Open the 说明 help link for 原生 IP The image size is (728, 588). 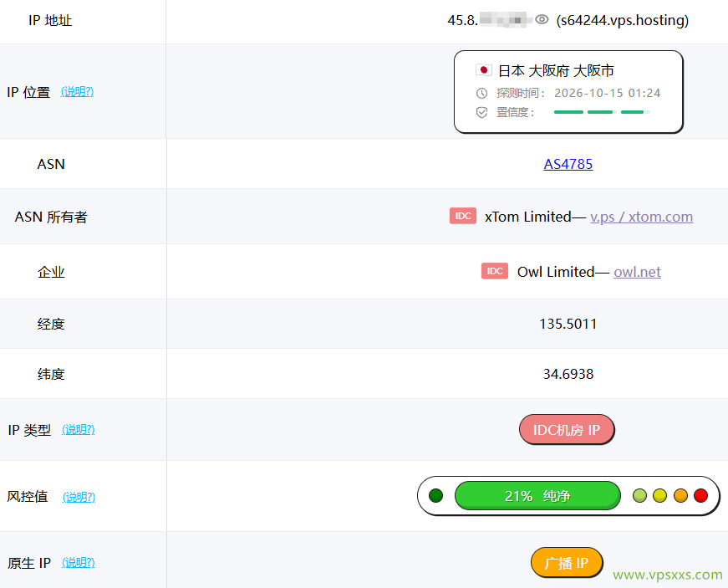[79, 562]
